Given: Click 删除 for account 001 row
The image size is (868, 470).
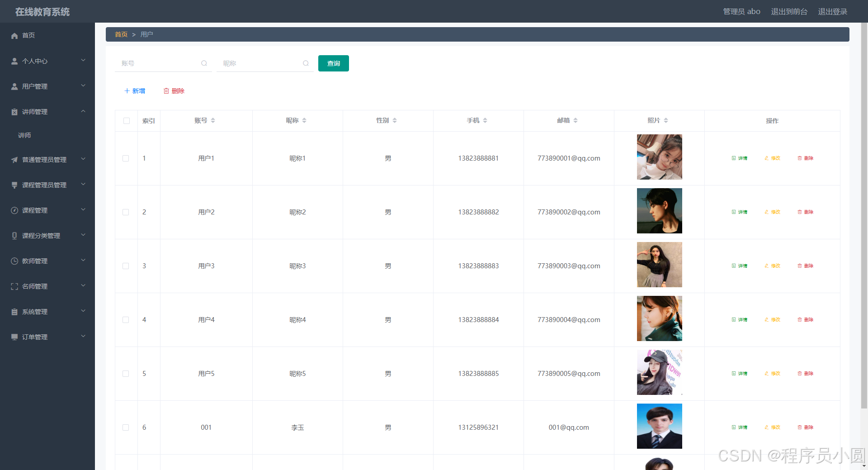Looking at the screenshot, I should pyautogui.click(x=806, y=427).
